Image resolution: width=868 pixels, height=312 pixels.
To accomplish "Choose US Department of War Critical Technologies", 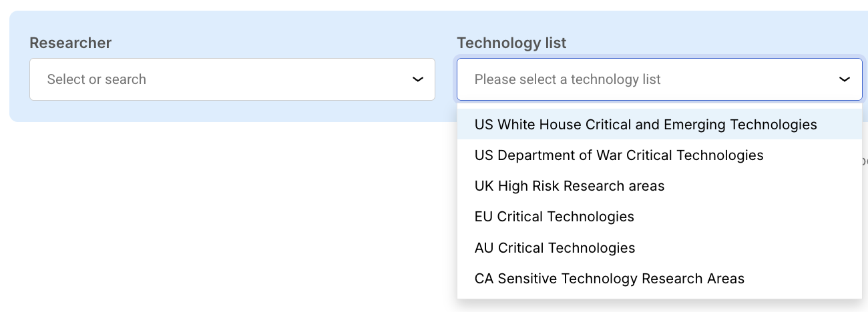I will click(x=618, y=155).
